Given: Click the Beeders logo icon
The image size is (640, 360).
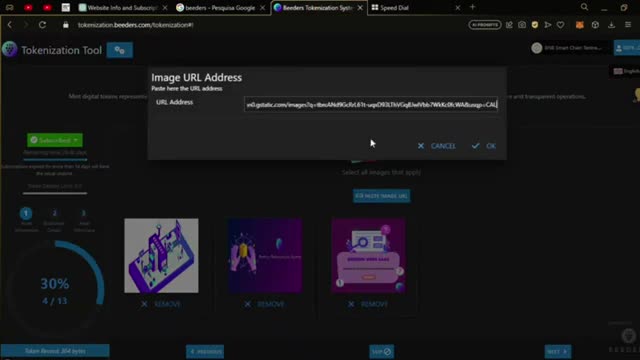Looking at the screenshot, I should tap(9, 49).
